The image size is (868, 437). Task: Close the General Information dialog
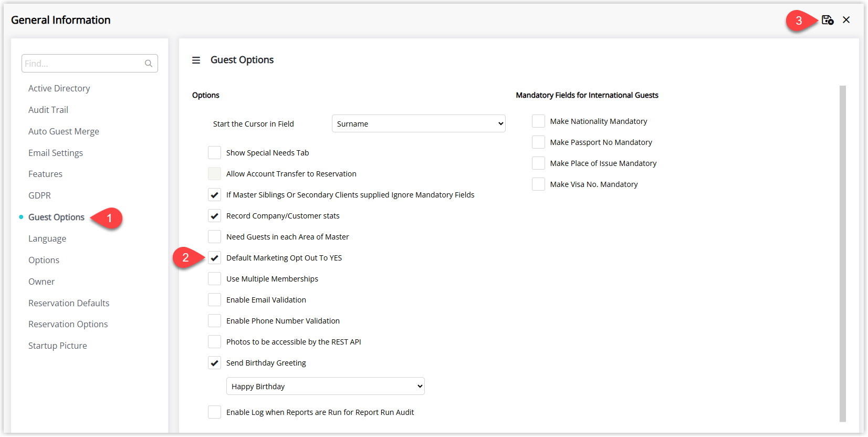(x=846, y=20)
